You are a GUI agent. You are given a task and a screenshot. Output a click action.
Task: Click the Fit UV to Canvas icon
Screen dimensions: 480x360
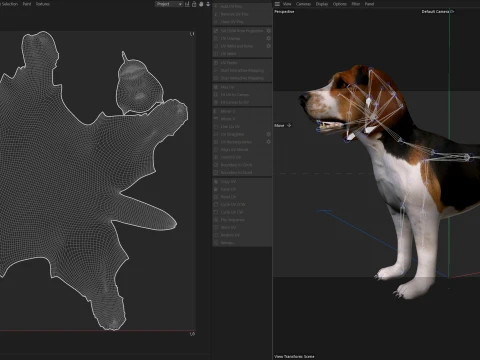[216, 95]
